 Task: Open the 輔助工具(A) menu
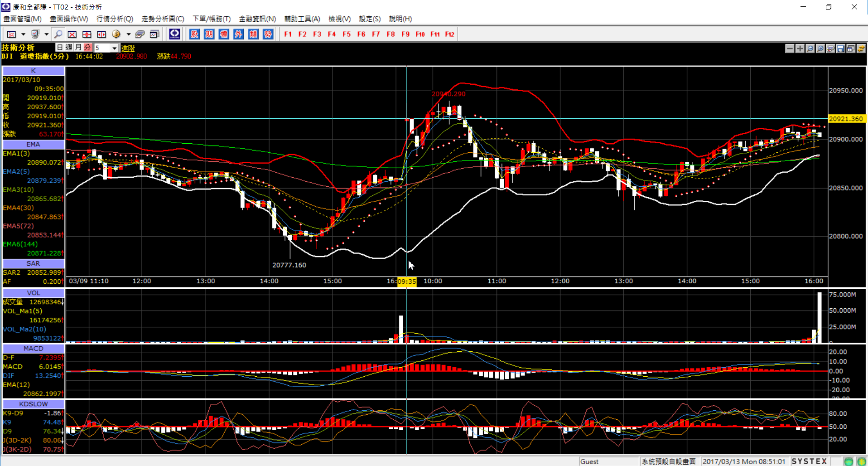coord(302,19)
